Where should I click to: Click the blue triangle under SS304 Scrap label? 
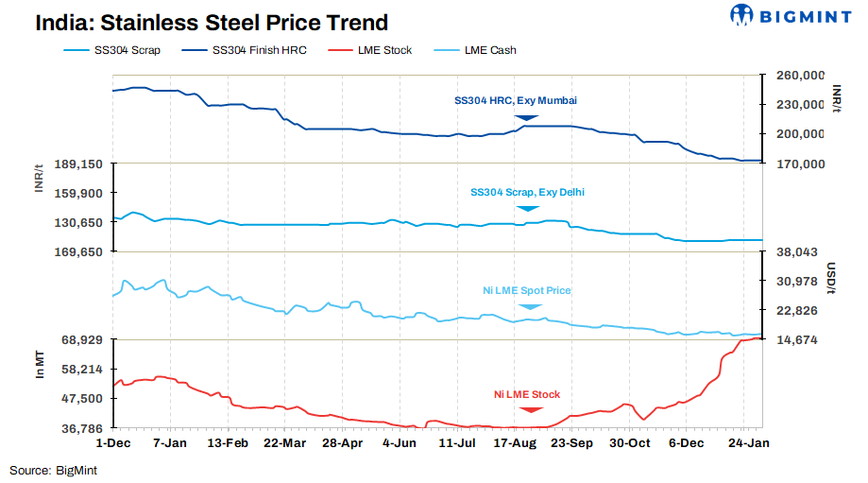(527, 209)
